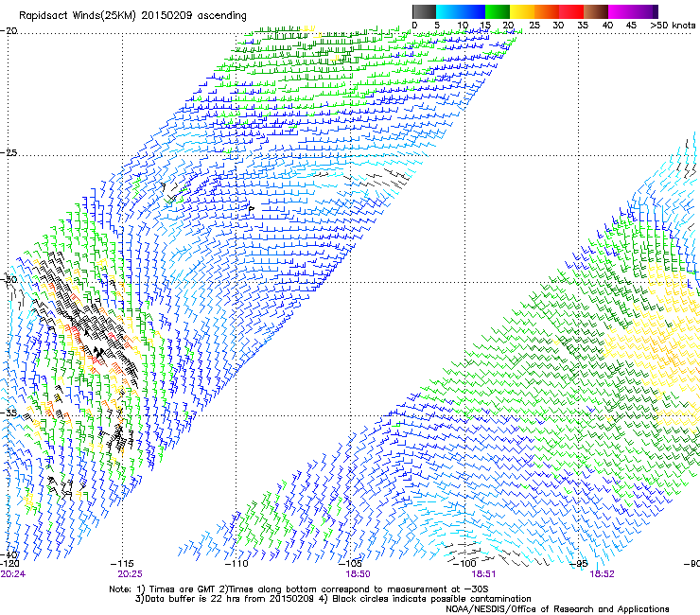The image size is (700, 615).
Task: Click the orange 25-30 knots legend swatch
Action: pos(547,11)
